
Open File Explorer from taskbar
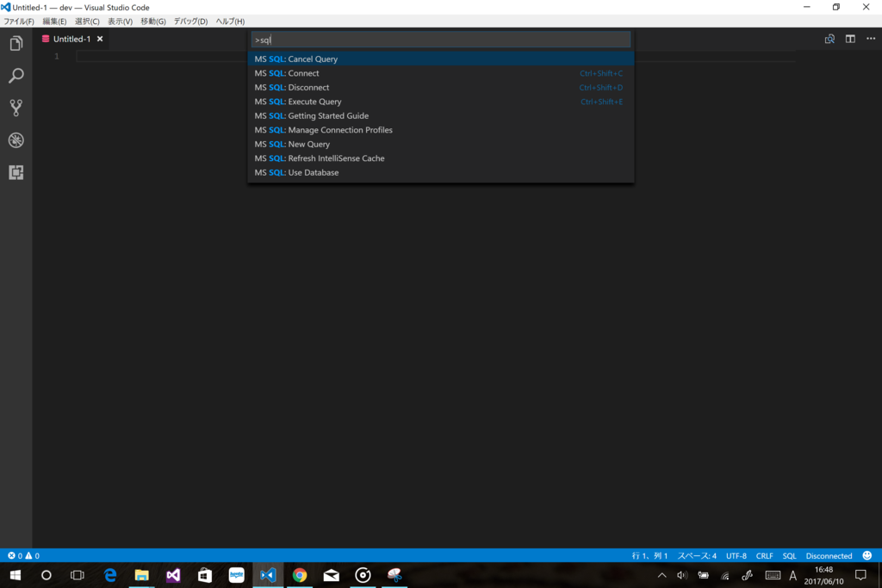pyautogui.click(x=141, y=575)
